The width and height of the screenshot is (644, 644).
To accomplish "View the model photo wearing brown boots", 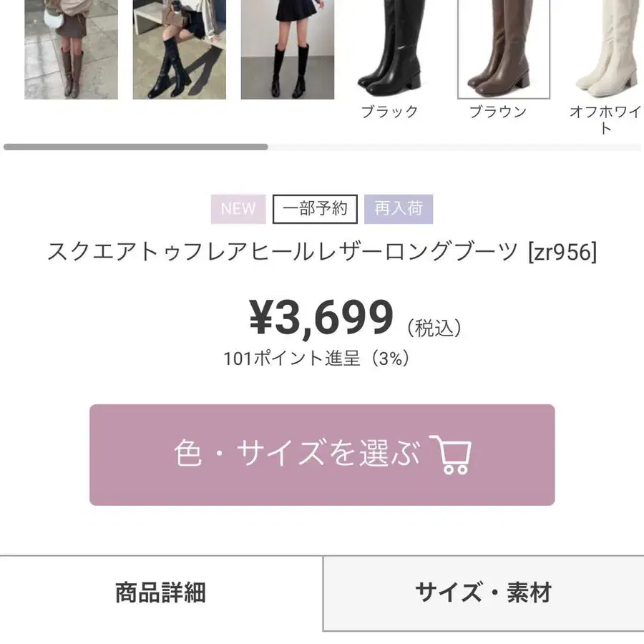I will 71,49.
